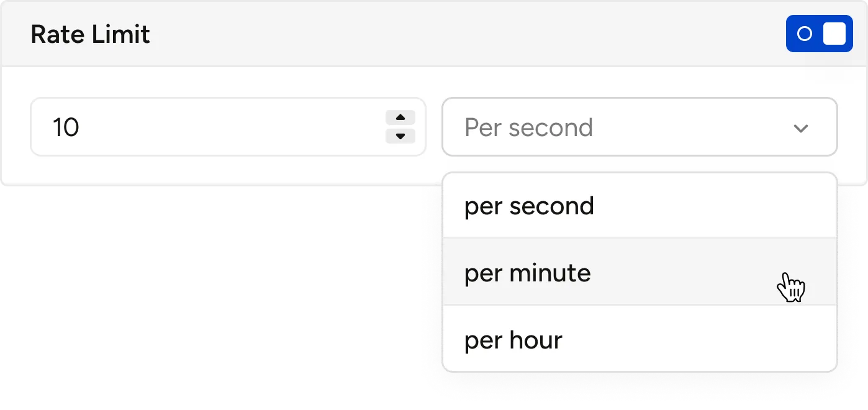
Task: Click the Per second placeholder text
Action: [529, 127]
